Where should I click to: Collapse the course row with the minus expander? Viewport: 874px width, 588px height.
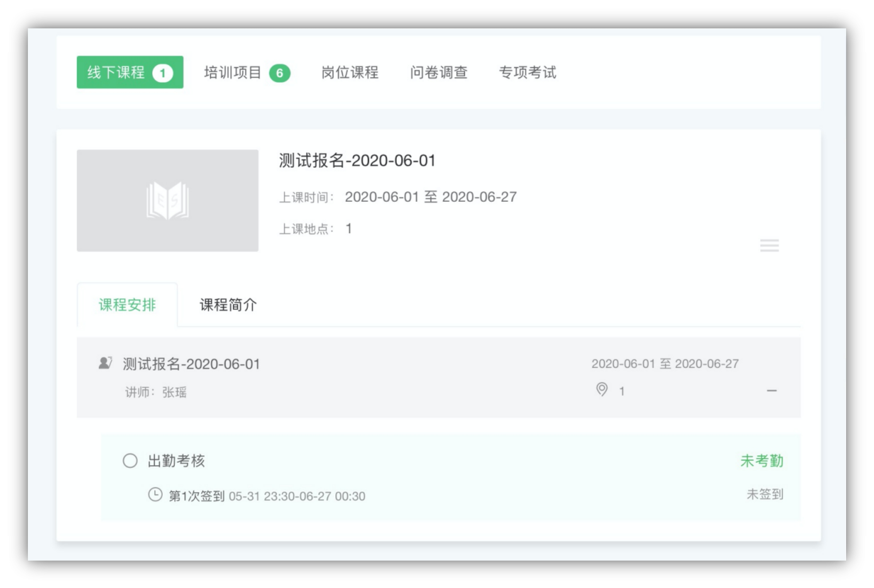tap(772, 390)
